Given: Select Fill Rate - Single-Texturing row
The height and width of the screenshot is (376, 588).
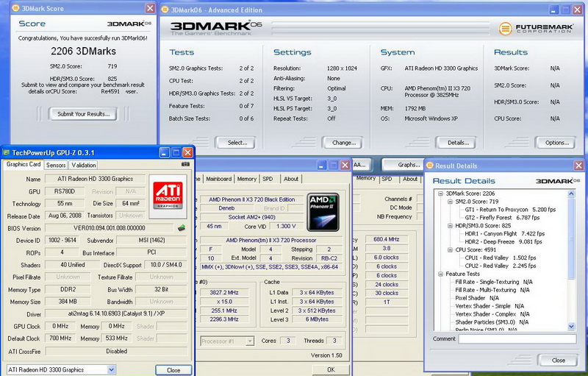Looking at the screenshot, I should (x=494, y=282).
